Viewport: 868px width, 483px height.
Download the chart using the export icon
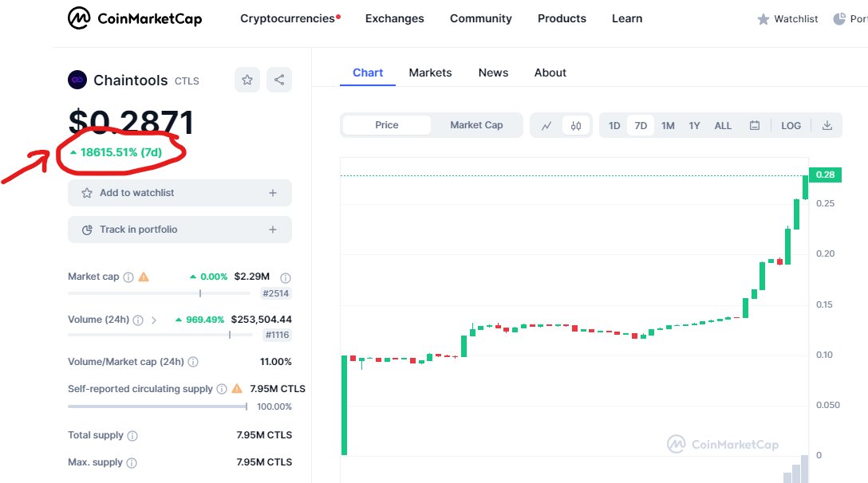pyautogui.click(x=827, y=125)
